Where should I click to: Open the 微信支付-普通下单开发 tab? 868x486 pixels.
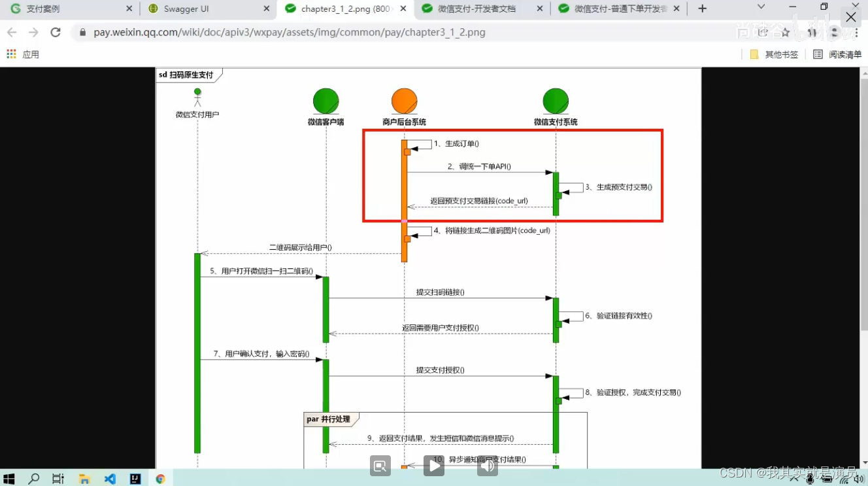point(620,9)
